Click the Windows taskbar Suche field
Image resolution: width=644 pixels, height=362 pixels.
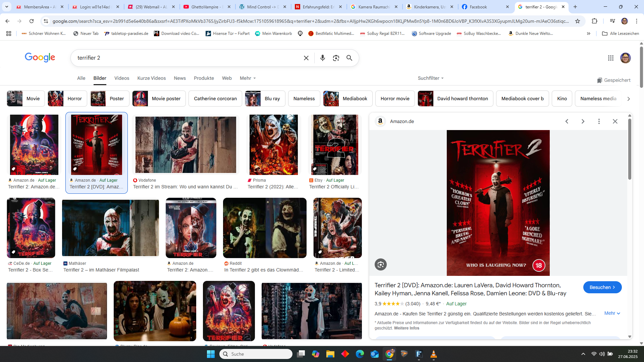(x=256, y=354)
